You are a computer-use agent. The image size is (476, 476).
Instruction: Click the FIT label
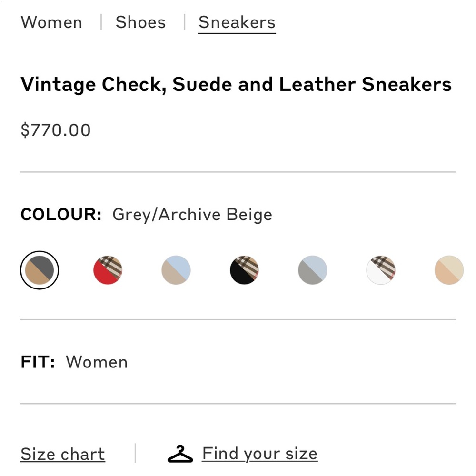(38, 362)
